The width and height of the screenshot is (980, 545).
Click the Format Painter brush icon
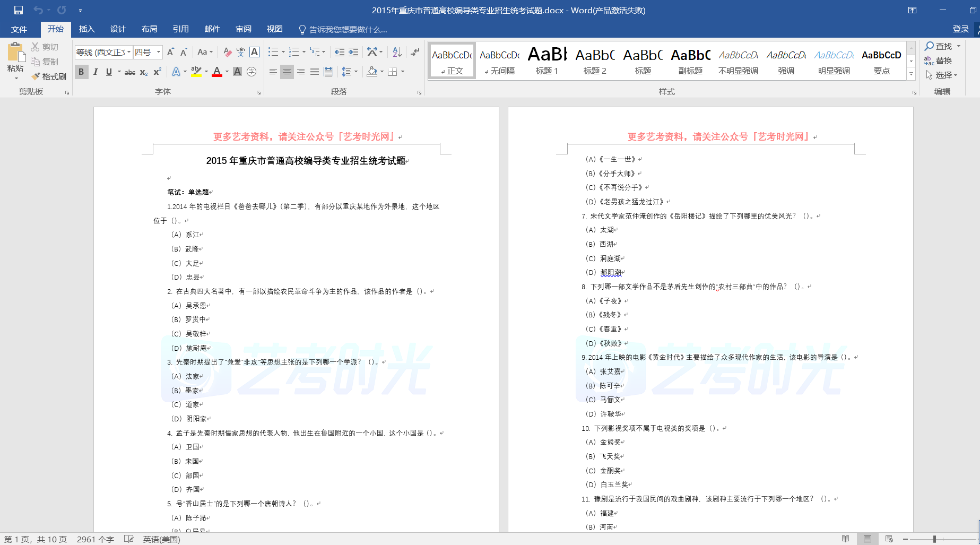36,76
